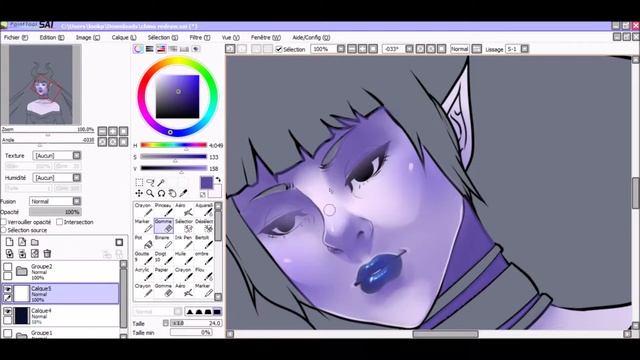This screenshot has width=640, height=360.
Task: Click the Normal display mode button
Action: 460,49
